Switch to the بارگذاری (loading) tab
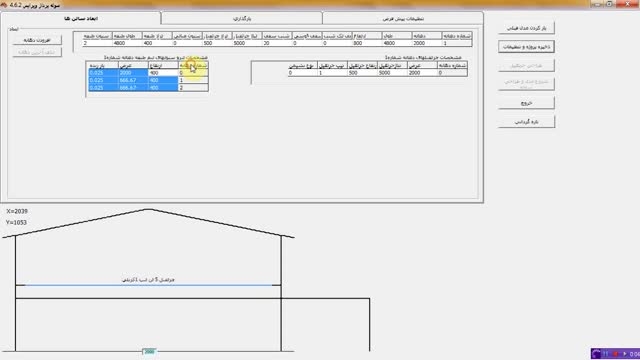 coord(242,18)
